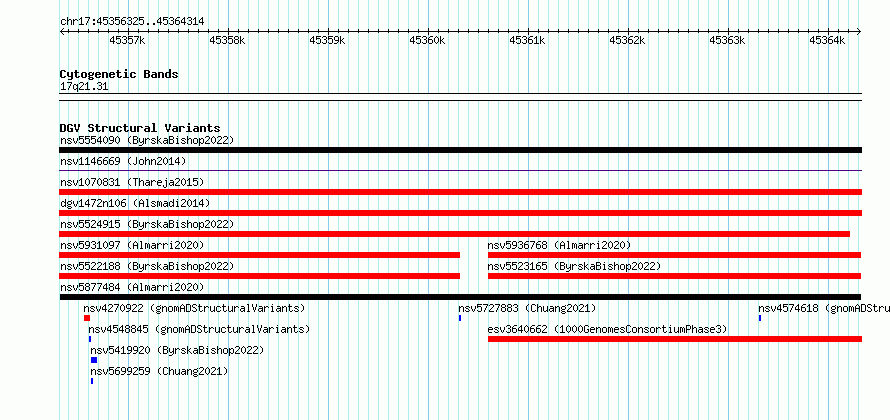Screen dimensions: 890x420
Task: Click the small red nsv4270922 marker
Action: click(x=87, y=318)
